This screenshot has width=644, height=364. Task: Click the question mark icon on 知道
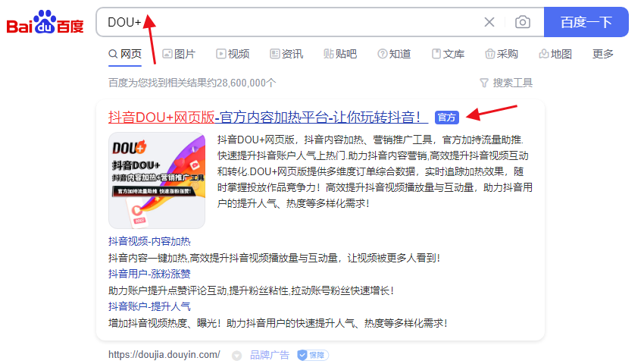(383, 54)
